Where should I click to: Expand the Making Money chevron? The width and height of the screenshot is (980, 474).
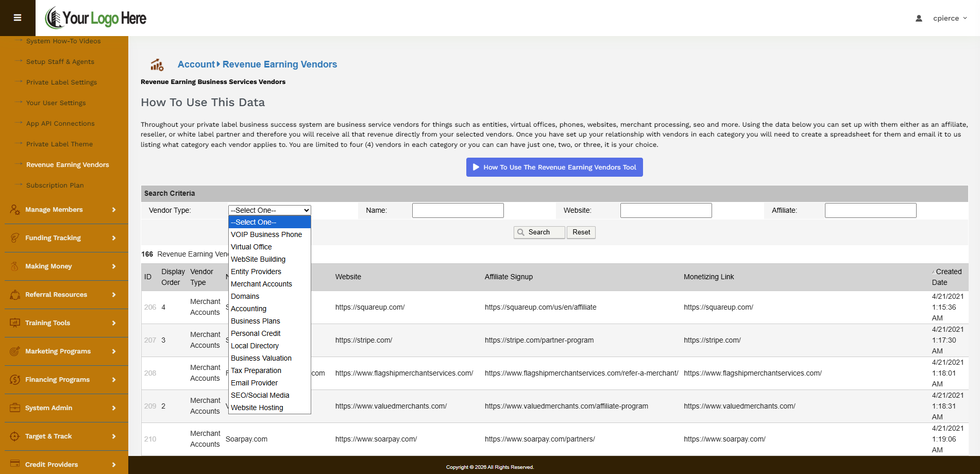tap(114, 266)
